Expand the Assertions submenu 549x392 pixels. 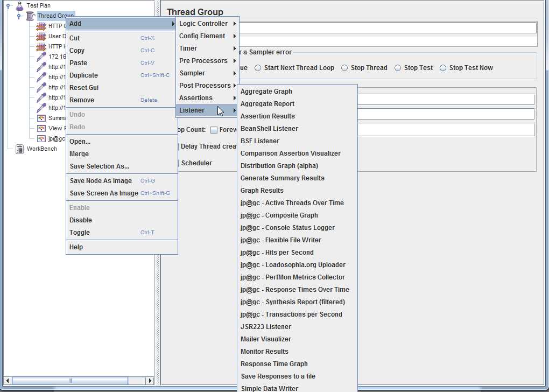click(207, 98)
